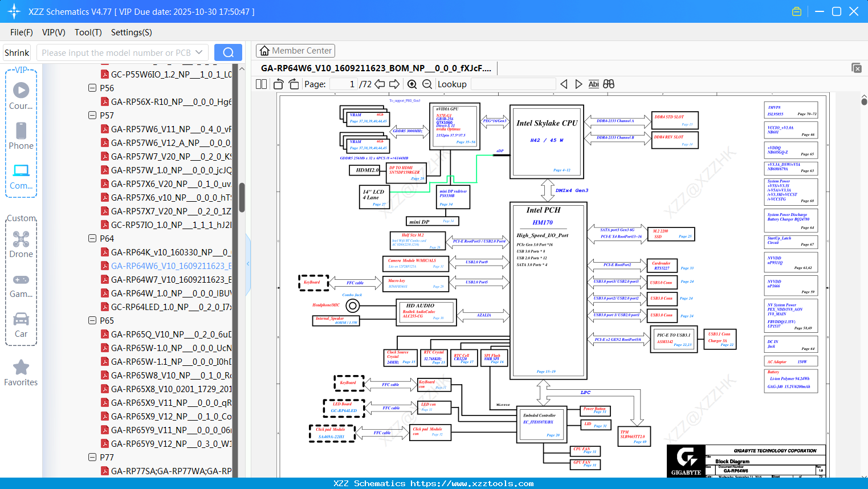This screenshot has height=489, width=868.
Task: Find previous lookup result
Action: [564, 84]
